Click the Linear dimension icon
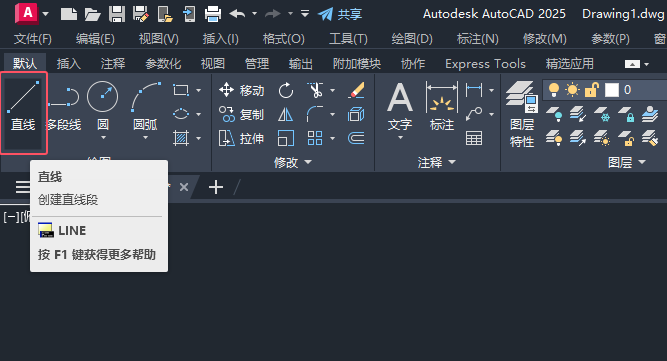This screenshot has width=667, height=361. click(x=474, y=90)
